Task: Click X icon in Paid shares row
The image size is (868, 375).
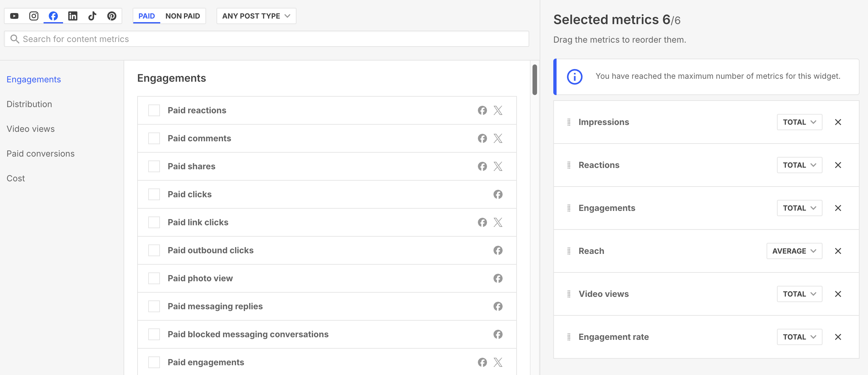Action: click(x=498, y=166)
